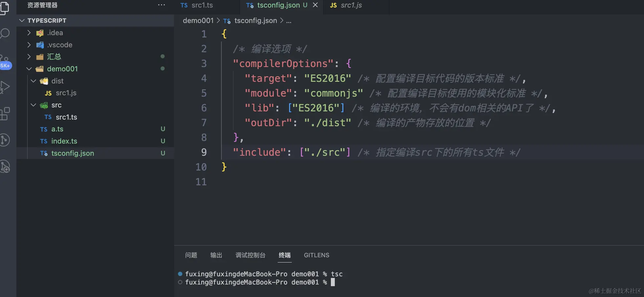Click the tsconfig icon in the breadcrumb bar
This screenshot has width=644, height=297.
click(227, 21)
